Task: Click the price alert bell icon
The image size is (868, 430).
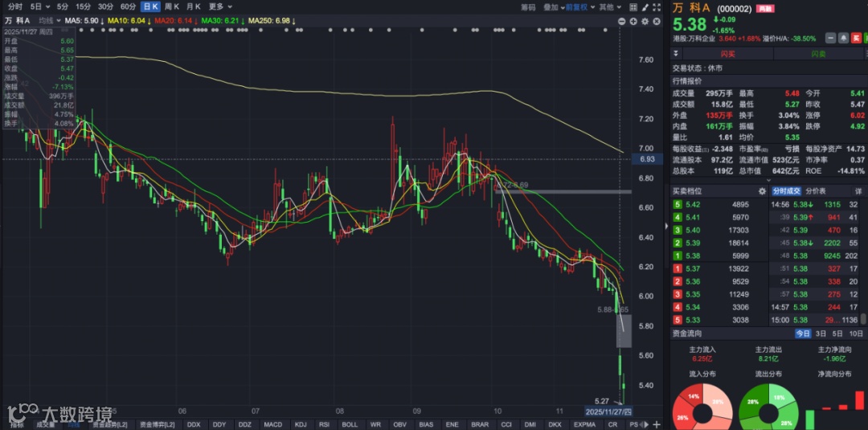Action: tap(844, 39)
